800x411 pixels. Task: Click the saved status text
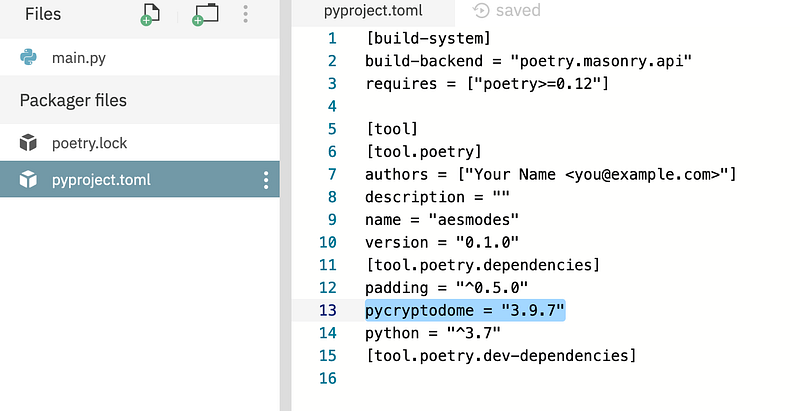[x=518, y=11]
